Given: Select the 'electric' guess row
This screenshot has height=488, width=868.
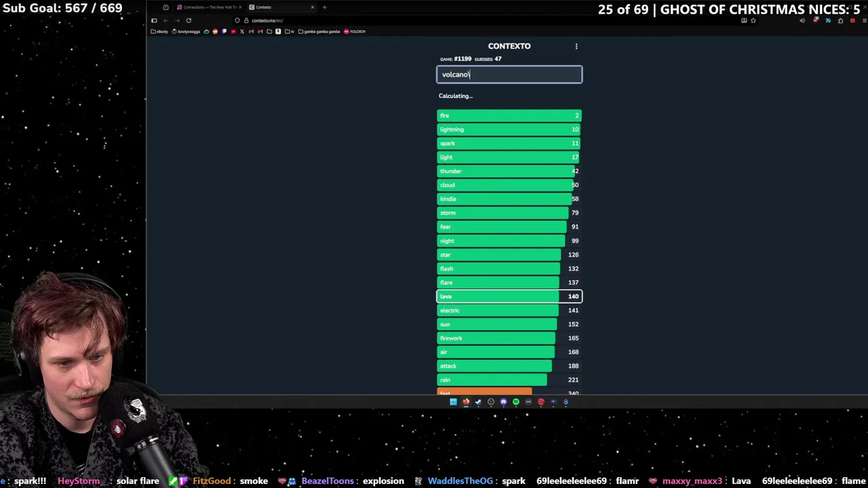Looking at the screenshot, I should pos(509,310).
